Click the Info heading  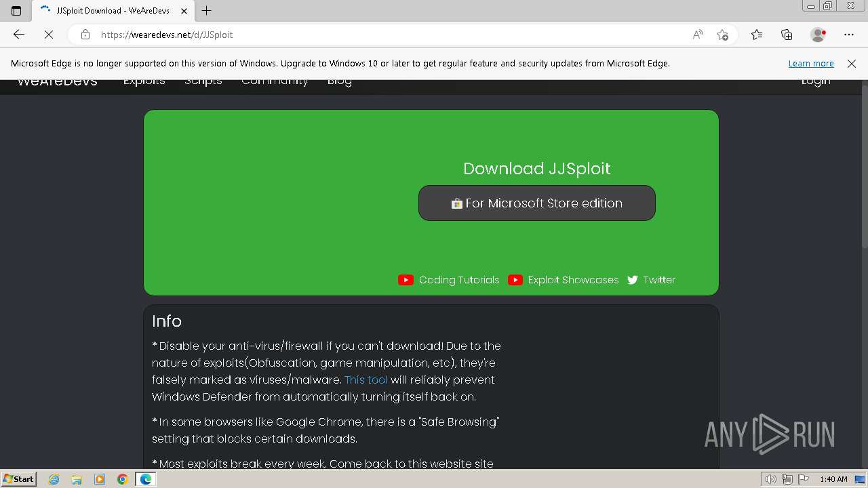coord(167,321)
